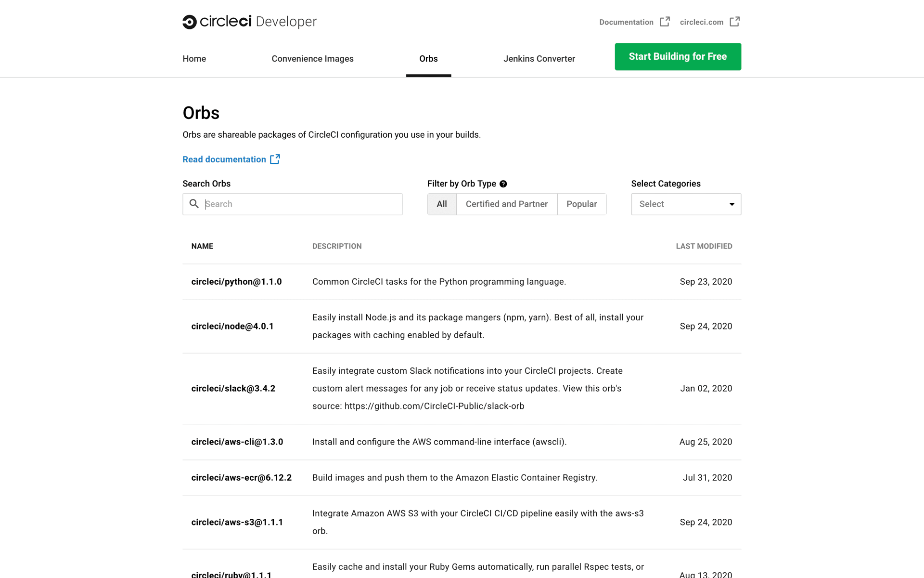Click the Orbs page heading

pyautogui.click(x=201, y=113)
